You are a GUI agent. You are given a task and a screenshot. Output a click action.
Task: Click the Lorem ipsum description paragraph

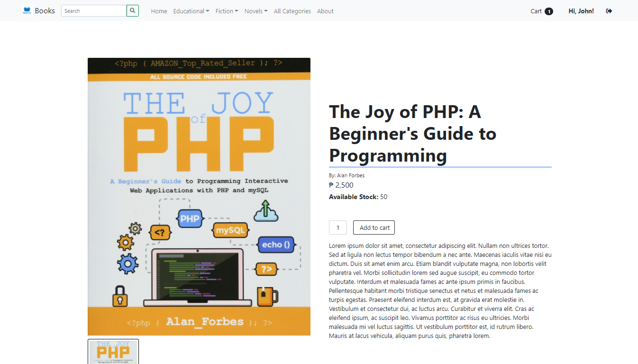(x=440, y=291)
